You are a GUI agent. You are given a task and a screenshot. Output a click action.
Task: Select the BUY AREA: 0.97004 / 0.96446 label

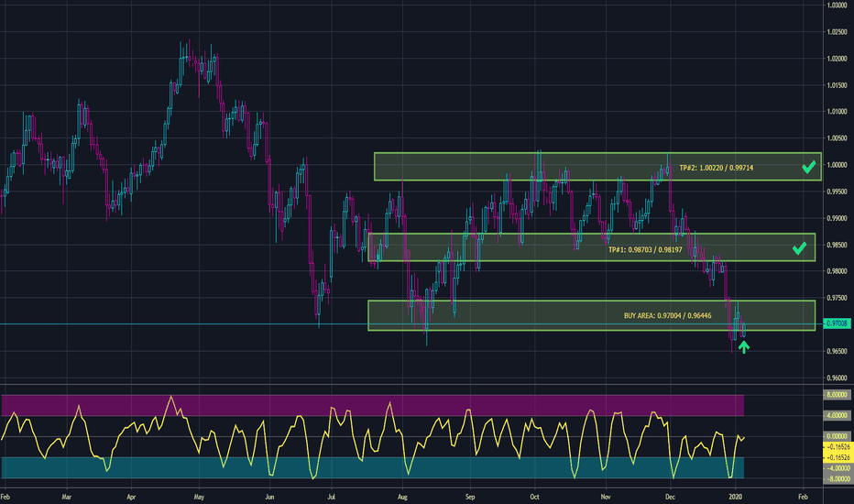[667, 315]
